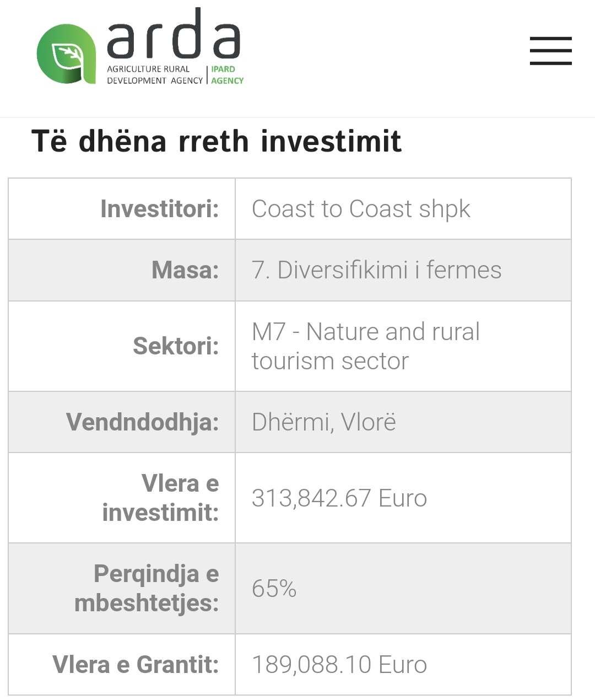Select the '313,842.67 Euro' investment value
This screenshot has width=595, height=700.
339,498
